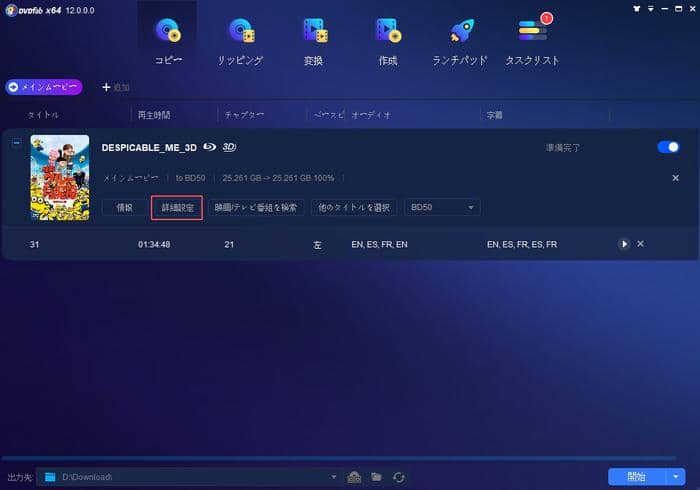This screenshot has height=490, width=700.
Task: Preview title 31 with the play icon
Action: (x=624, y=244)
